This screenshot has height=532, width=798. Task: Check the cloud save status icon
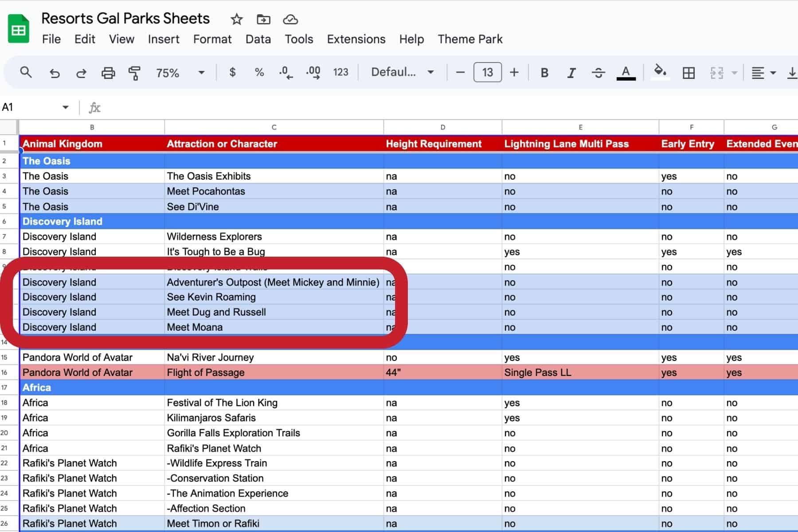coord(290,19)
